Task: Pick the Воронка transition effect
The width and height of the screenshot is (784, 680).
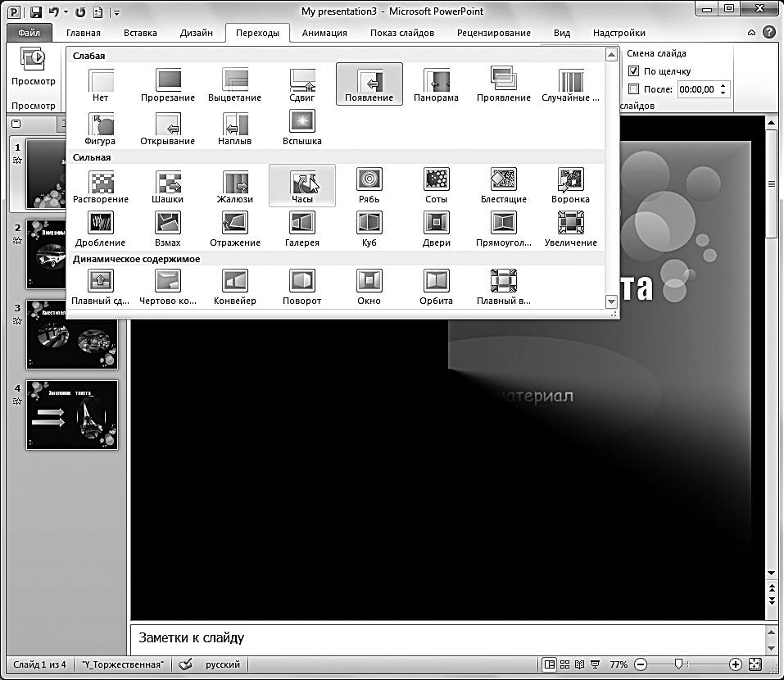Action: tap(570, 185)
